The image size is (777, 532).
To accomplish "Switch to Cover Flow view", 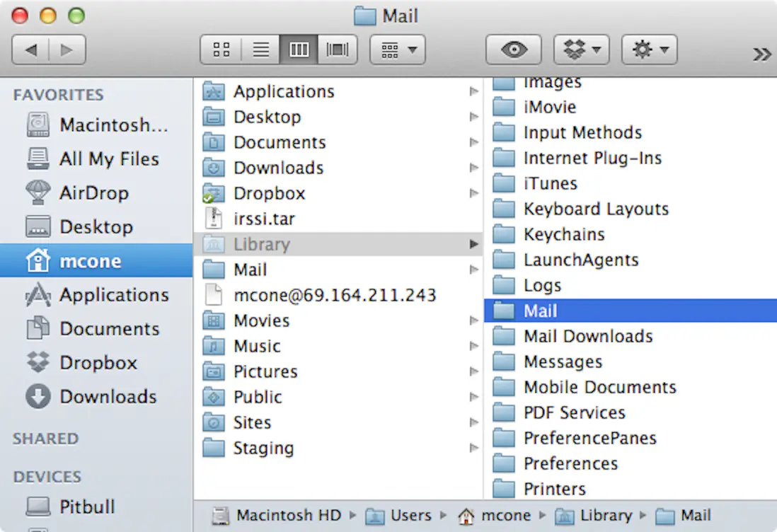I will [338, 50].
